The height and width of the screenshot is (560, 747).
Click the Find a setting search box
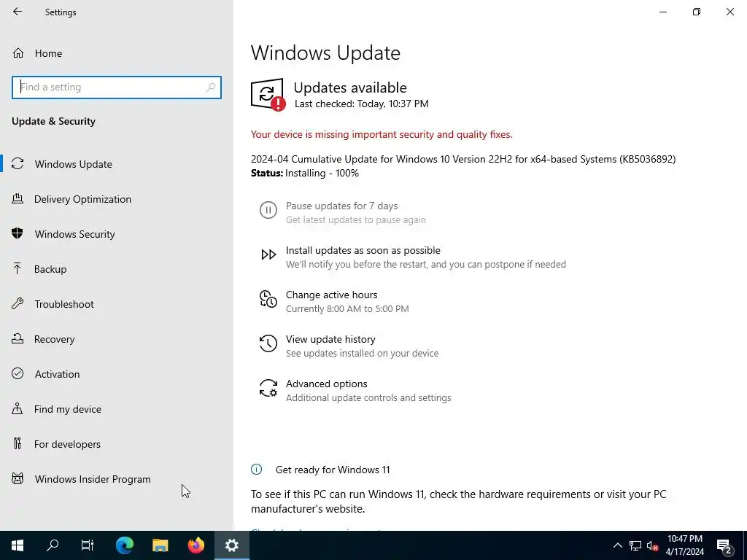point(117,87)
